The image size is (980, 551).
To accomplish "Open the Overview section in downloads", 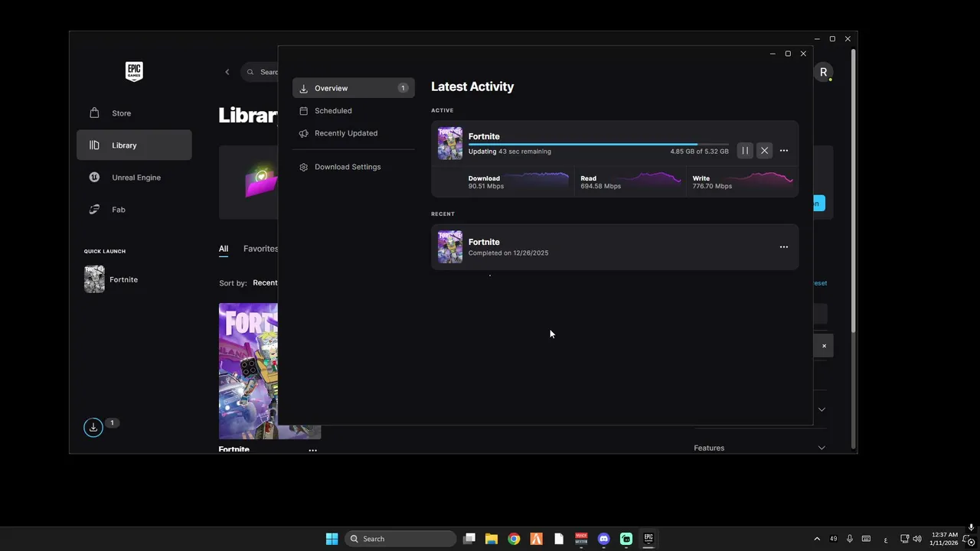I will (353, 88).
